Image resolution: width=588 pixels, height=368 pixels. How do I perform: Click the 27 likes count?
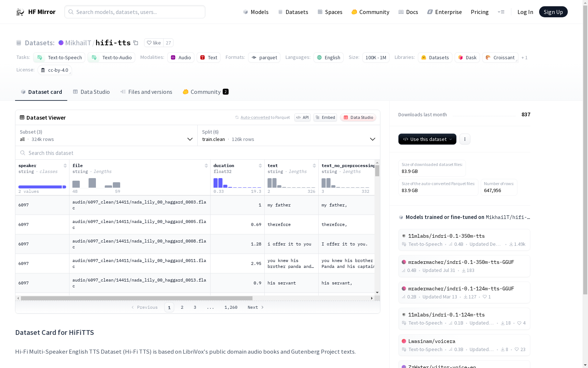point(168,43)
